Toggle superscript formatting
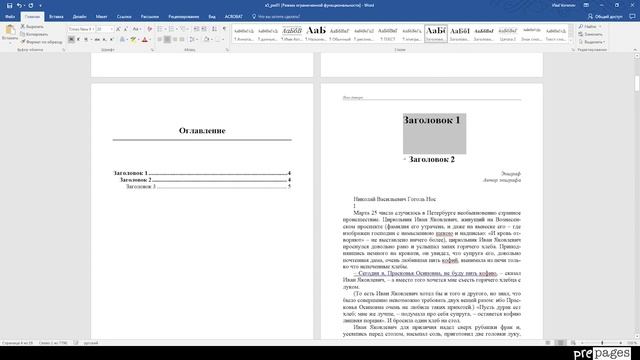The image size is (640, 360). [111, 40]
